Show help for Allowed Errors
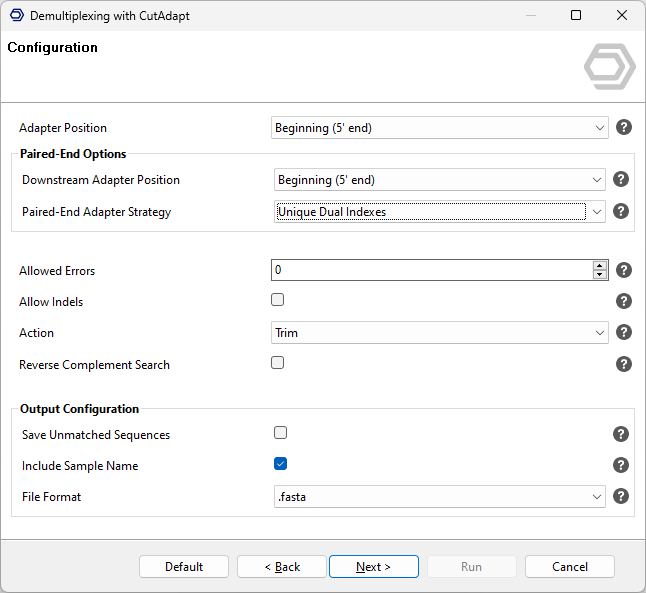646x593 pixels. click(624, 270)
